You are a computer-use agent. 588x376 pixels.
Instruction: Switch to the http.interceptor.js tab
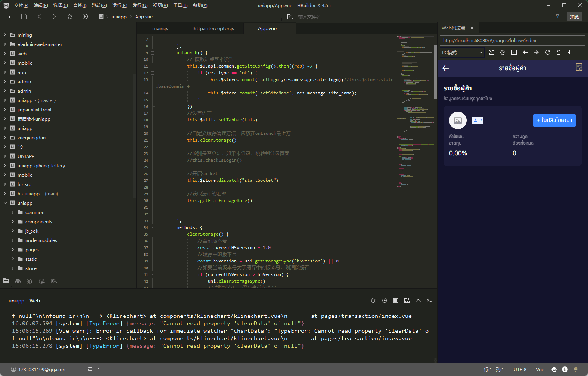[x=214, y=28]
